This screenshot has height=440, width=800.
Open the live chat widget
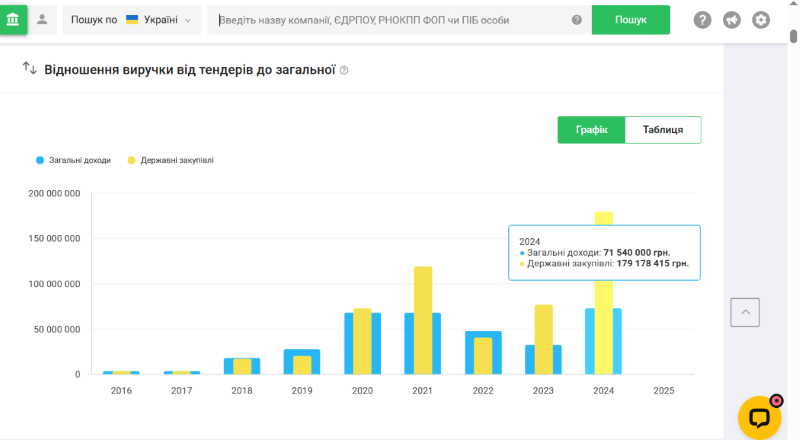[759, 417]
